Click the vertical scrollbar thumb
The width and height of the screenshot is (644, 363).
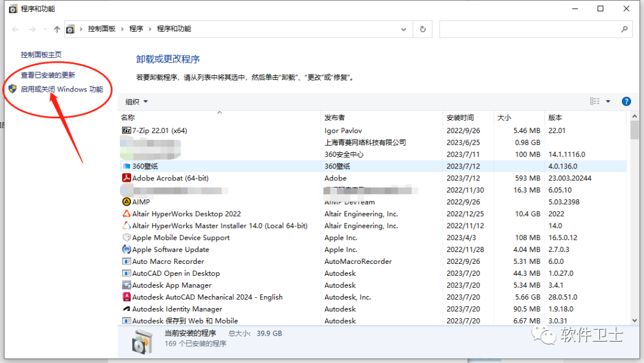(634, 130)
